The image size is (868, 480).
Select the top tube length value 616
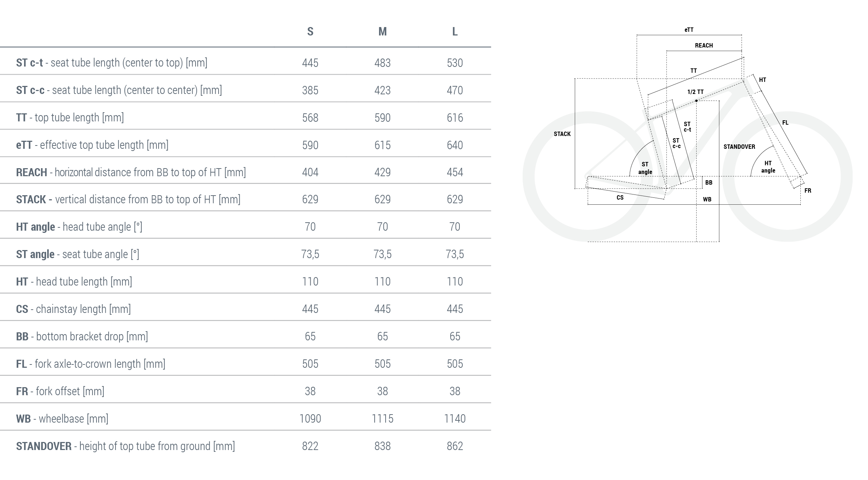click(x=455, y=118)
